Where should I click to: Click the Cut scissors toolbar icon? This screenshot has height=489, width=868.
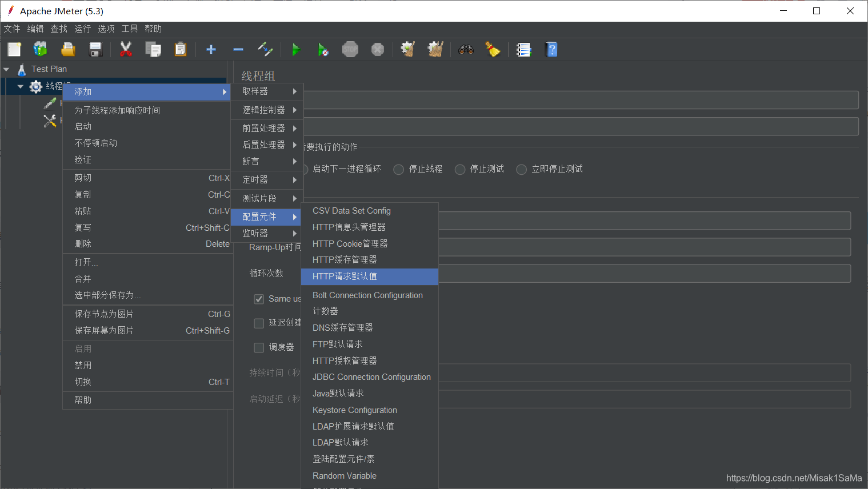[x=125, y=49]
